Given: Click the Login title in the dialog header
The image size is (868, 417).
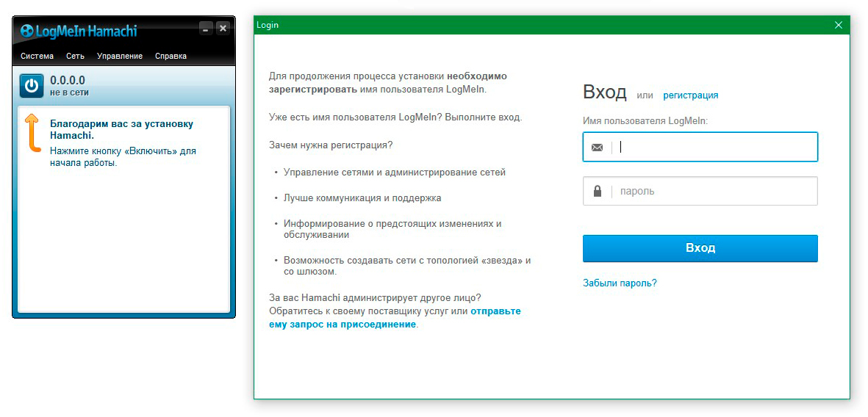Looking at the screenshot, I should pos(268,25).
